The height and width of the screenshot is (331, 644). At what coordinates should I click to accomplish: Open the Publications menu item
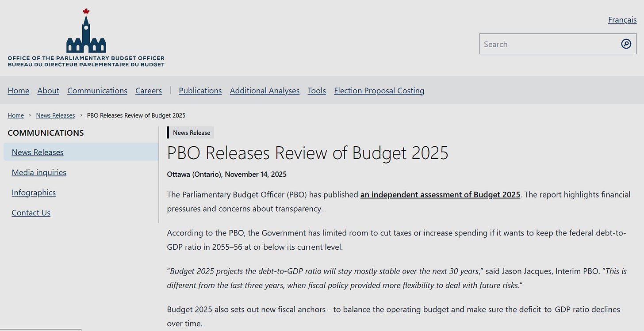[200, 91]
